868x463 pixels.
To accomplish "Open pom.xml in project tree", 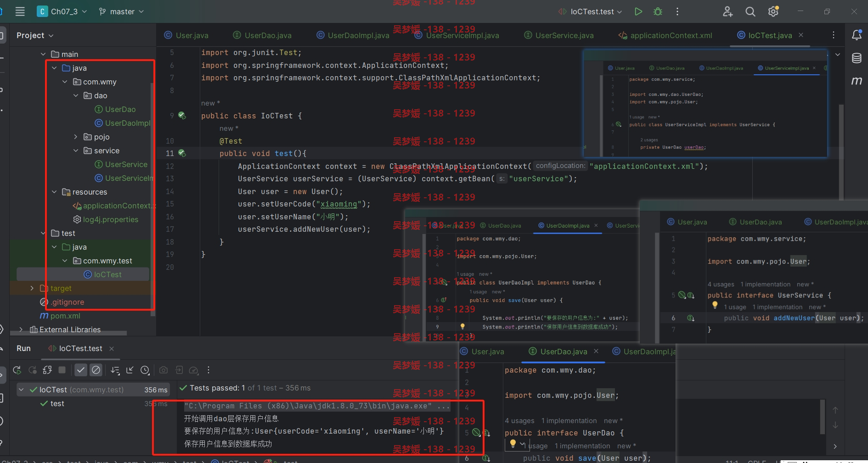I will [x=60, y=316].
